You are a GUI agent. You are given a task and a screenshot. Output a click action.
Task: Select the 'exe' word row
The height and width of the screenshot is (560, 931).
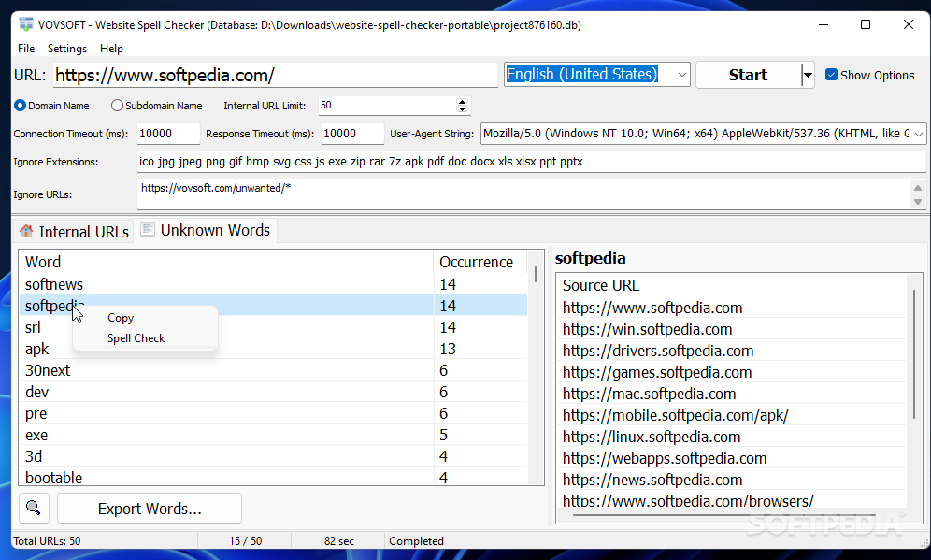274,435
